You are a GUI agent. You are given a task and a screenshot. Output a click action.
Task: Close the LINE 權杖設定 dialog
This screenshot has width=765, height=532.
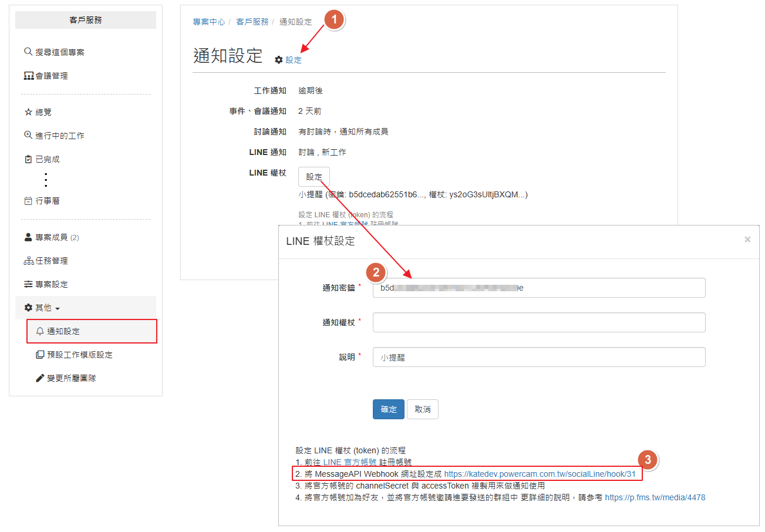(x=747, y=240)
